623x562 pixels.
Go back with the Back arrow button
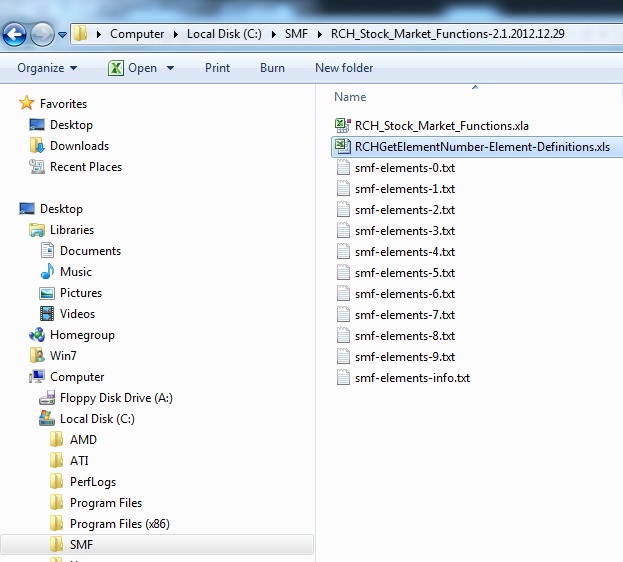[x=15, y=35]
